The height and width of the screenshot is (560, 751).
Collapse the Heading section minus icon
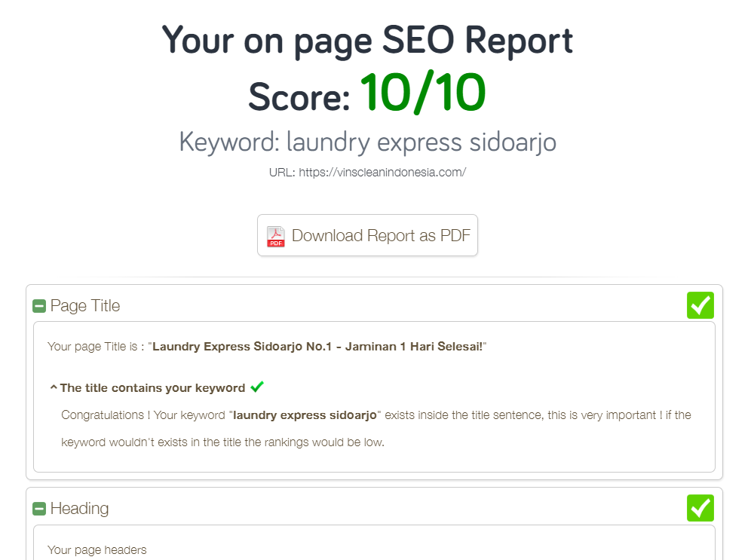39,508
